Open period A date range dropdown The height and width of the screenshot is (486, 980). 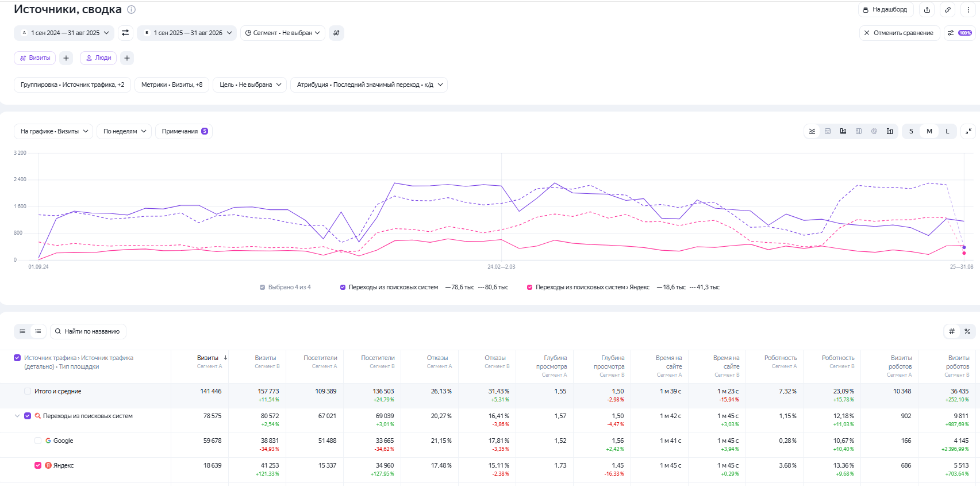64,33
